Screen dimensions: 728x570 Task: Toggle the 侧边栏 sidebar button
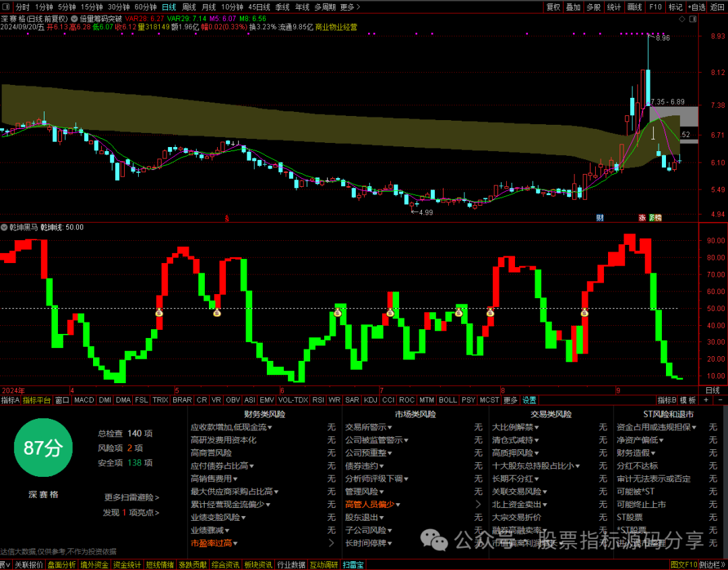pos(711,565)
